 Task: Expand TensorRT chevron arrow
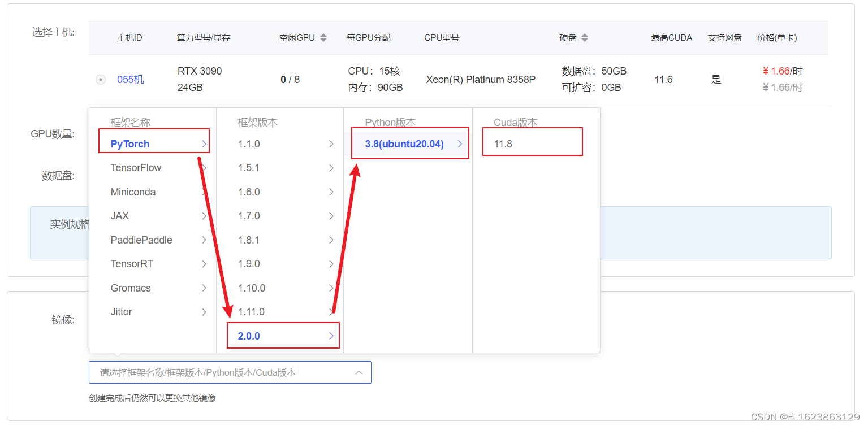(x=204, y=264)
